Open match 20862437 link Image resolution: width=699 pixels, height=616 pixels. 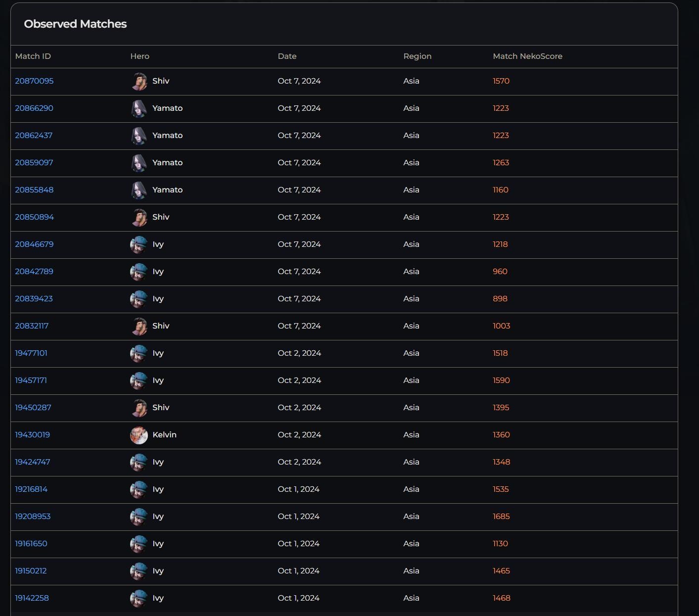[34, 136]
